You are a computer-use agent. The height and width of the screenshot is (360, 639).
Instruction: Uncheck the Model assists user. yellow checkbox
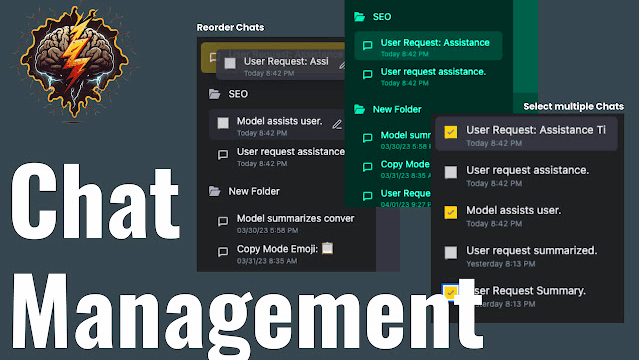click(450, 212)
